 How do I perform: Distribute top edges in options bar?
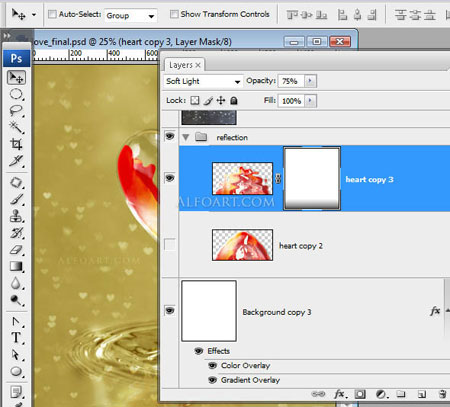tap(400, 15)
